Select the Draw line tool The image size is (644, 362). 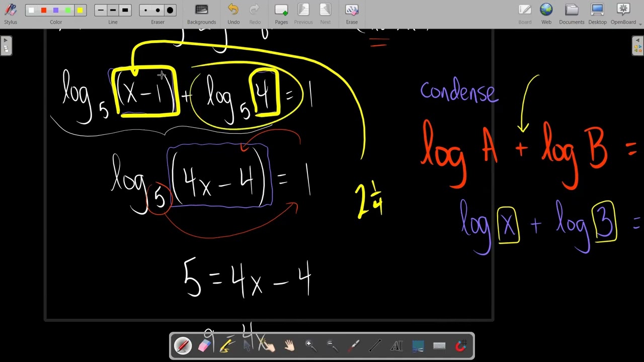(x=375, y=346)
